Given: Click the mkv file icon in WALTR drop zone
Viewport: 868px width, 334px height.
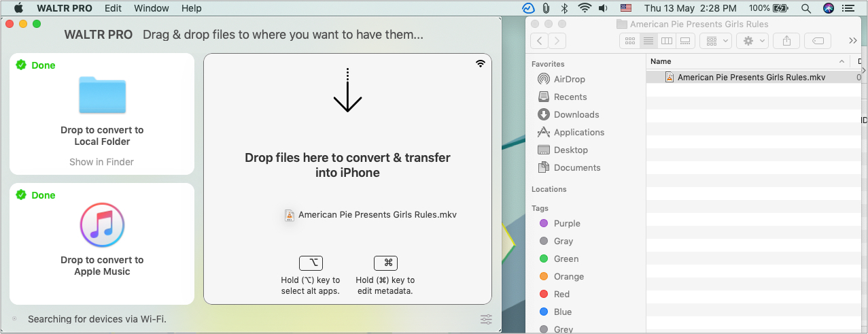Looking at the screenshot, I should pyautogui.click(x=290, y=215).
